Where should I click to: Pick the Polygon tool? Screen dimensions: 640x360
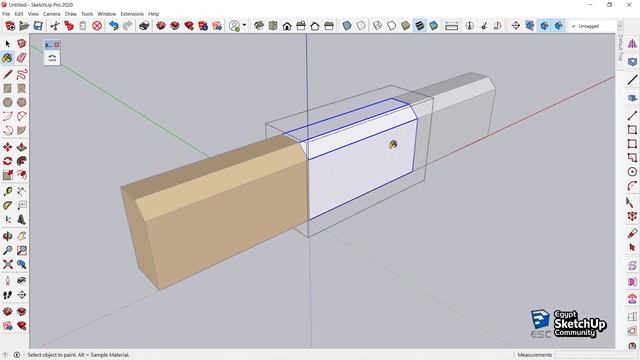[x=22, y=102]
